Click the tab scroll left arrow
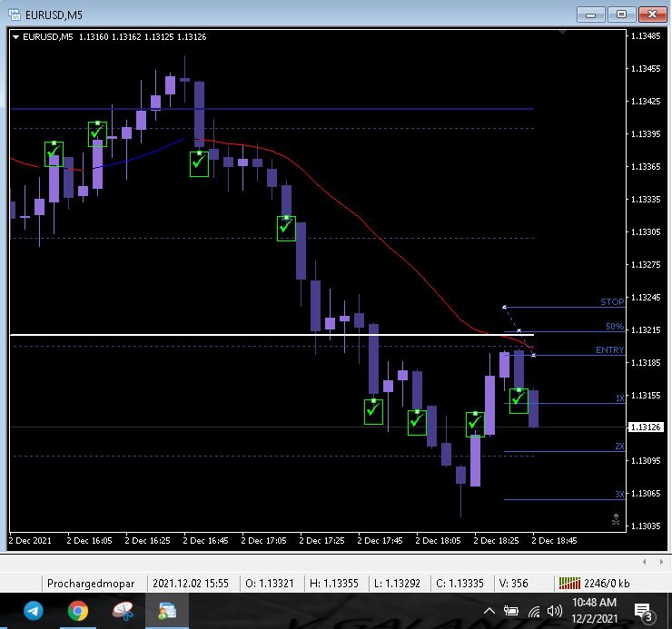This screenshot has width=672, height=629. [x=644, y=562]
